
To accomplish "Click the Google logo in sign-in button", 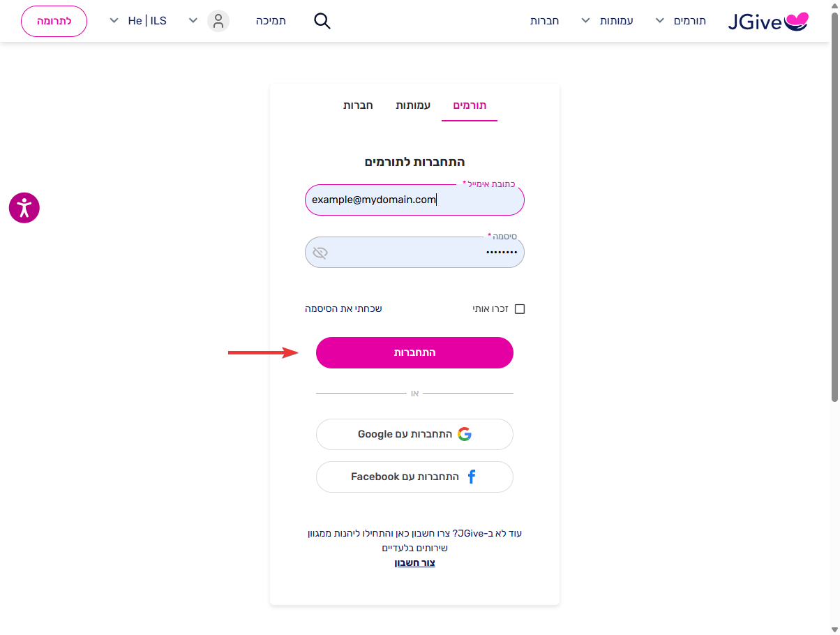I will 465,434.
